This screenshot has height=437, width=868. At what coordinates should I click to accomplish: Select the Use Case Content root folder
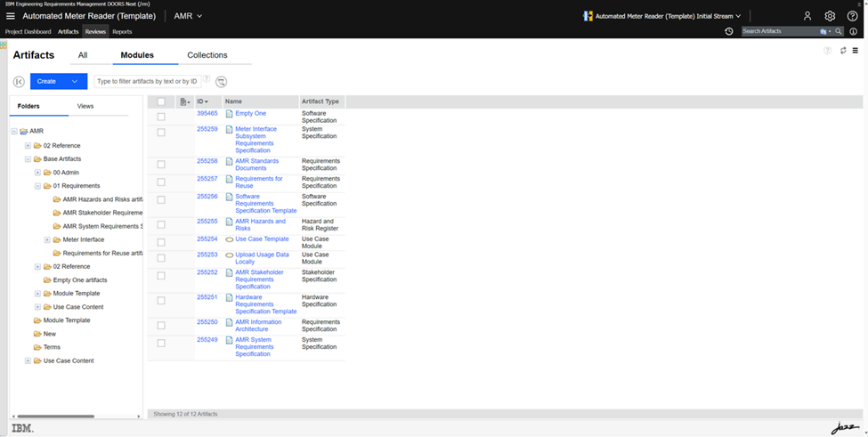point(69,361)
